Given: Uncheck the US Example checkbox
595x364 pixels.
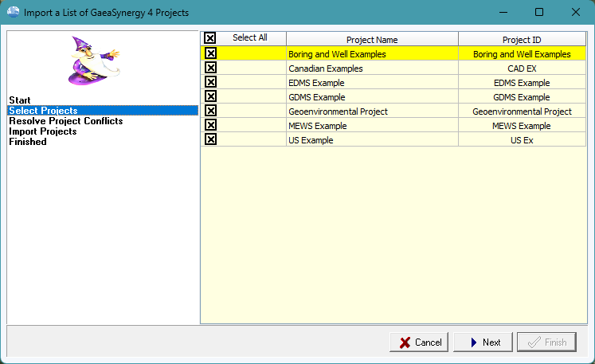Looking at the screenshot, I should pos(210,139).
